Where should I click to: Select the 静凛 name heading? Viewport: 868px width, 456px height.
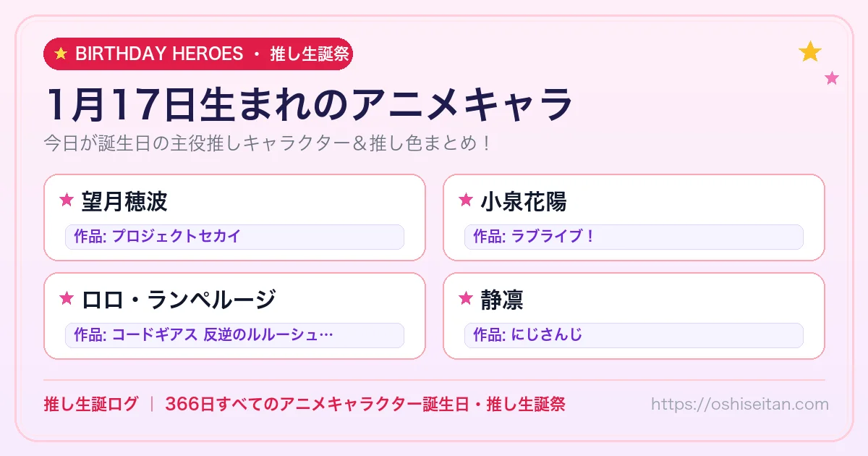pyautogui.click(x=502, y=299)
